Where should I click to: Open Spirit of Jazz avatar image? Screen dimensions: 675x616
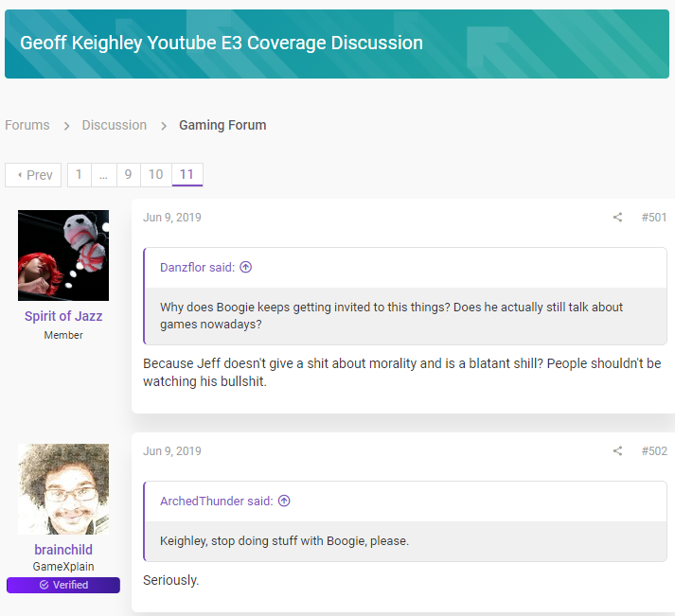(x=63, y=255)
